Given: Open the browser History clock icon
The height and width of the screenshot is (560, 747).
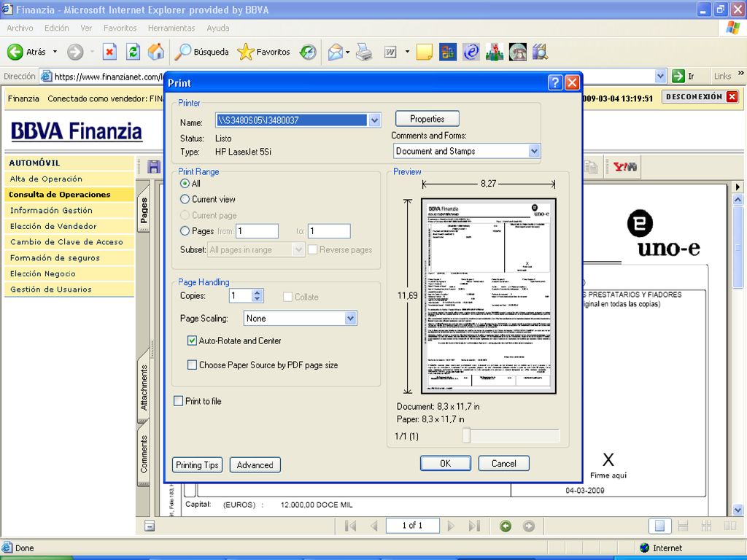Looking at the screenshot, I should tap(308, 52).
